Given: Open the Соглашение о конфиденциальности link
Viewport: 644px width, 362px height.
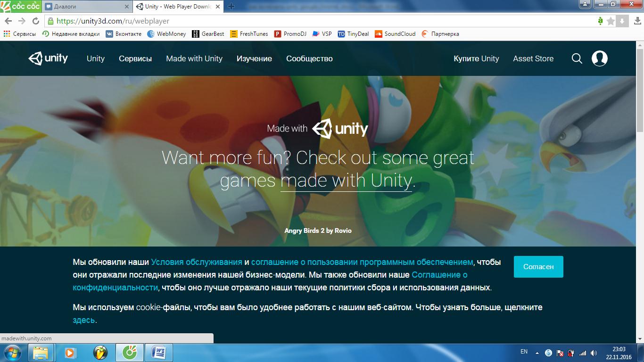Looking at the screenshot, I should 270,281.
